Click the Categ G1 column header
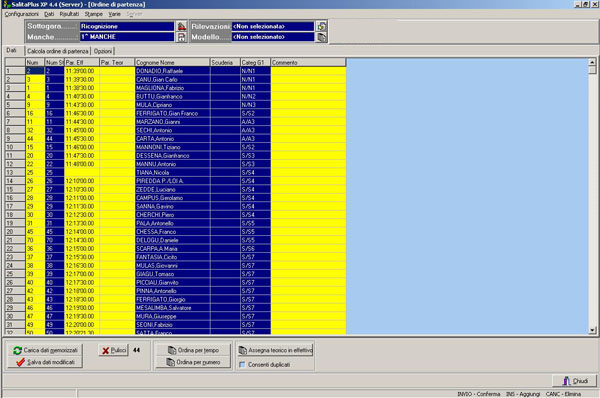Viewport: 600px width, 398px height. pyautogui.click(x=255, y=62)
